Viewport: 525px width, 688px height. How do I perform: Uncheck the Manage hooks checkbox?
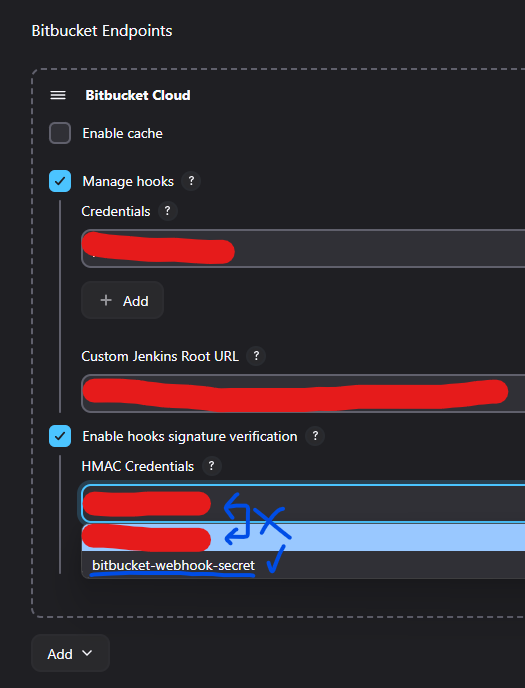(x=60, y=181)
